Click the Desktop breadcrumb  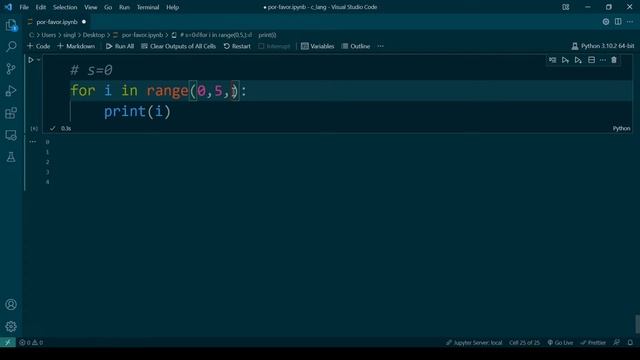coord(94,35)
